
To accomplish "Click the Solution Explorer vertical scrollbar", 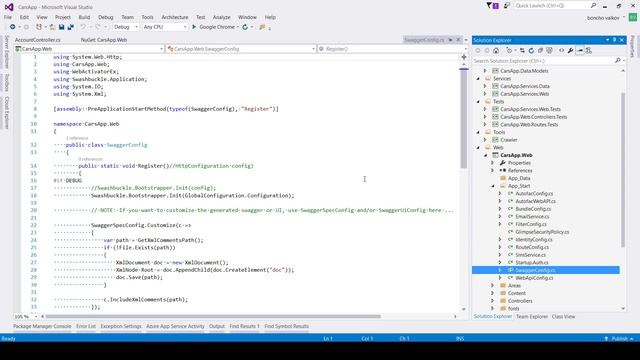I will 623,170.
